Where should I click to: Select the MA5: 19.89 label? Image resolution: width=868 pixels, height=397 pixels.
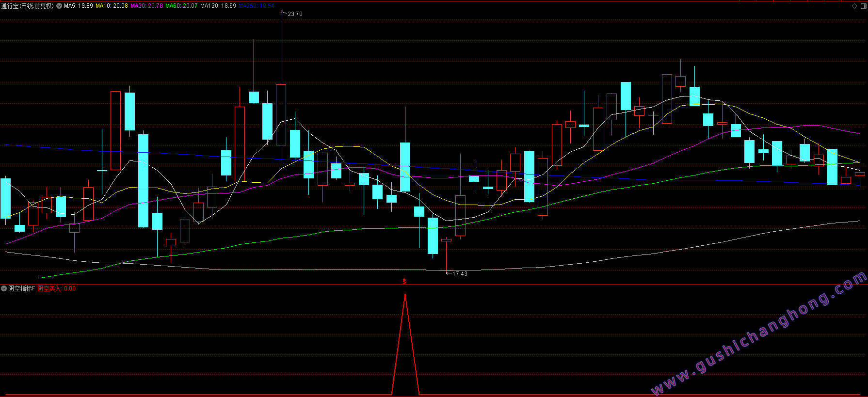tap(79, 6)
